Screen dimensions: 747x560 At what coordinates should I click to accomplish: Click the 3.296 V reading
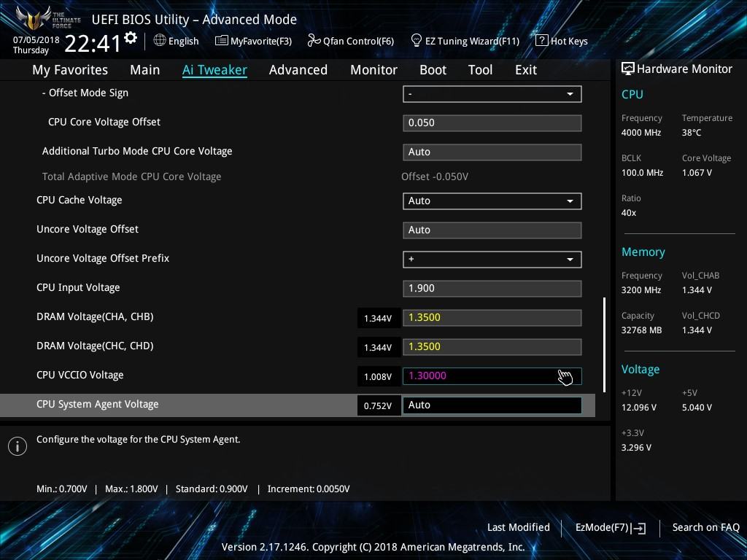click(x=636, y=447)
